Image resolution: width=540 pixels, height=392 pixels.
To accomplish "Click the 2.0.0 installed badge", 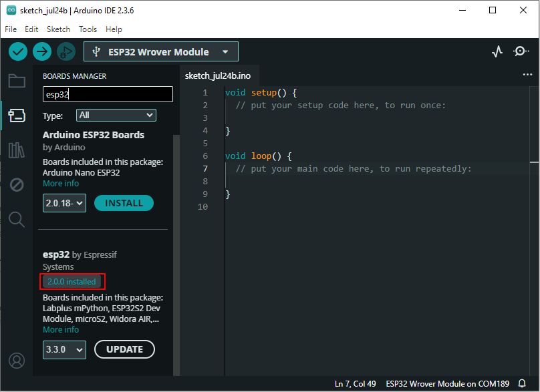I will [x=72, y=282].
